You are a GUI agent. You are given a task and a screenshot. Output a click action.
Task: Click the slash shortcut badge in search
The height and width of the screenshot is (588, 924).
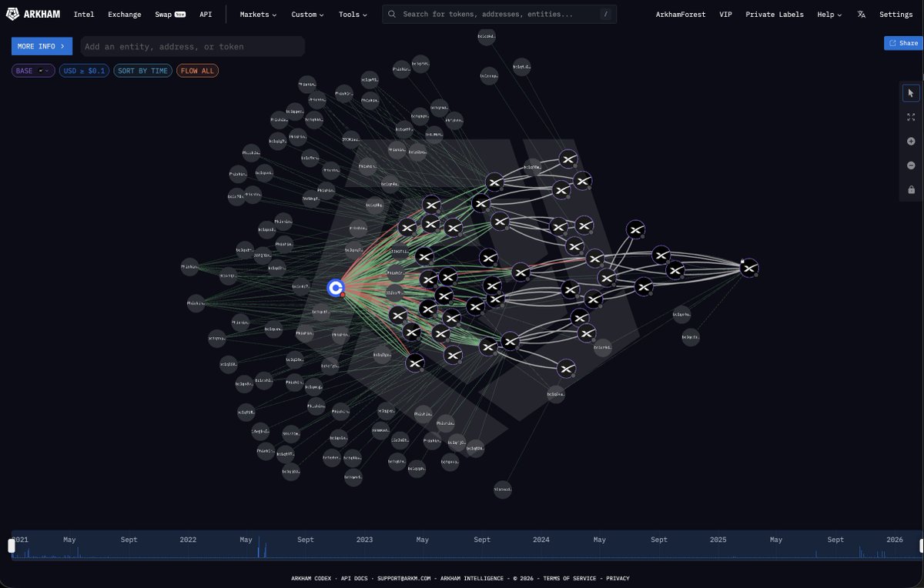605,14
